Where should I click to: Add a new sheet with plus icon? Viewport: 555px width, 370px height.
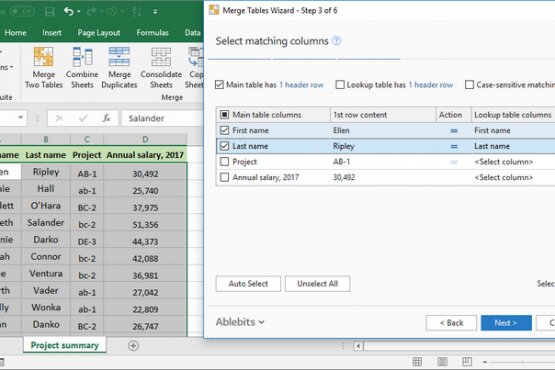click(x=133, y=346)
